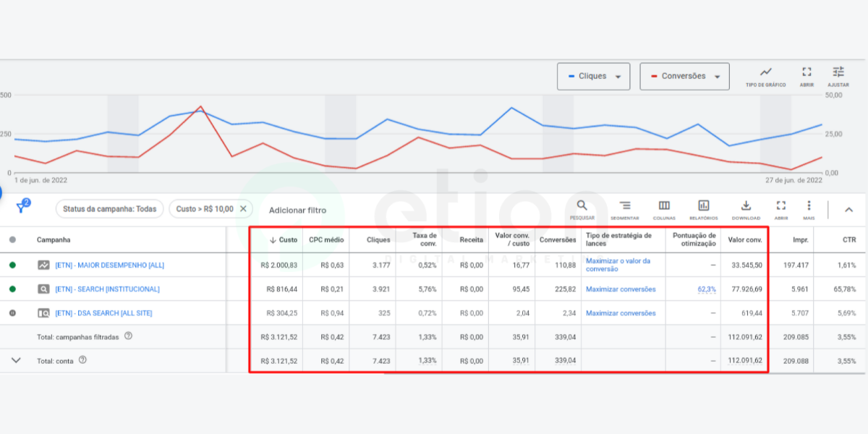Screen dimensions: 868x434
Task: Click the help icon beside Total: campanhas filtradas
Action: [128, 336]
